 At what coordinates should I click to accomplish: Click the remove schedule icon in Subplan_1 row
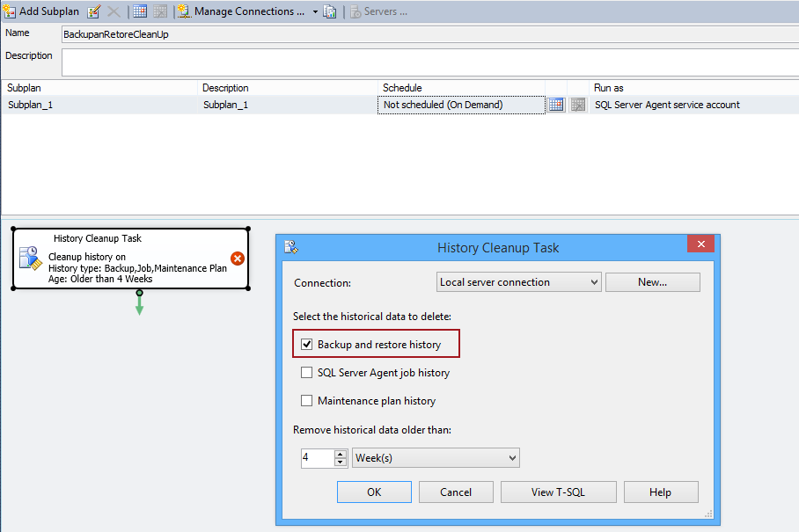tap(578, 105)
